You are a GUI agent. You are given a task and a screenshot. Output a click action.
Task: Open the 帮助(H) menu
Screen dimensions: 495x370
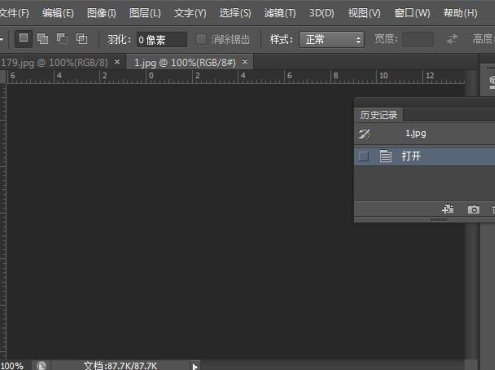(460, 13)
